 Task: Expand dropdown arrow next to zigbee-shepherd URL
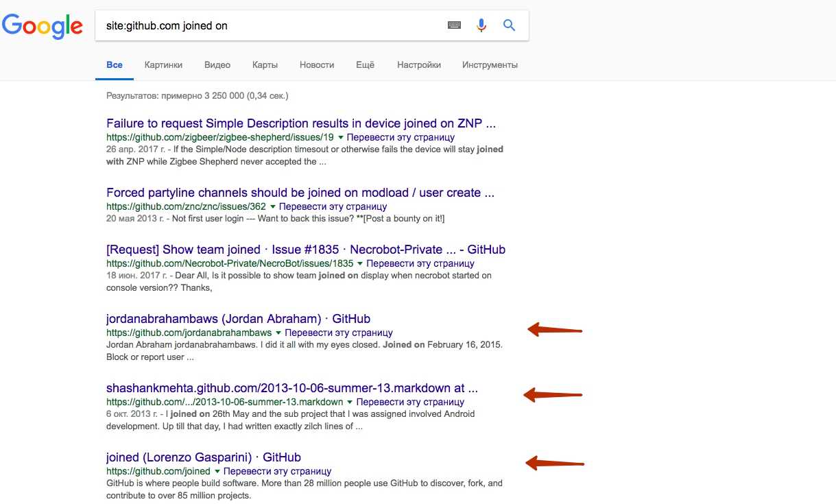pos(341,138)
